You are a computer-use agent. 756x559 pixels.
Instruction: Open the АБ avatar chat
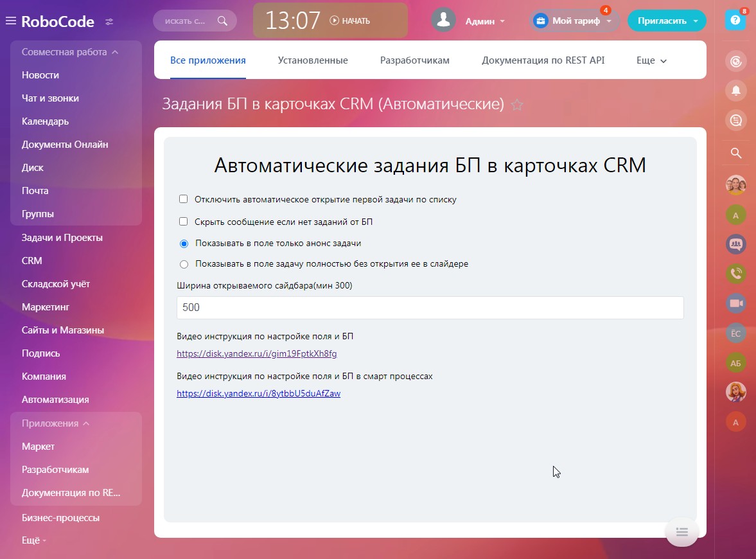tap(735, 363)
